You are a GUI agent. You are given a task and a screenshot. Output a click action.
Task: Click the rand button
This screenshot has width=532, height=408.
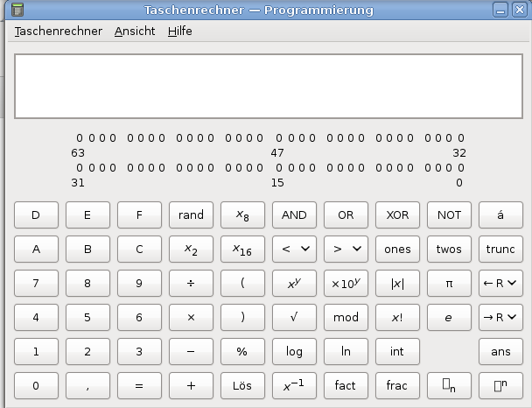tap(191, 215)
